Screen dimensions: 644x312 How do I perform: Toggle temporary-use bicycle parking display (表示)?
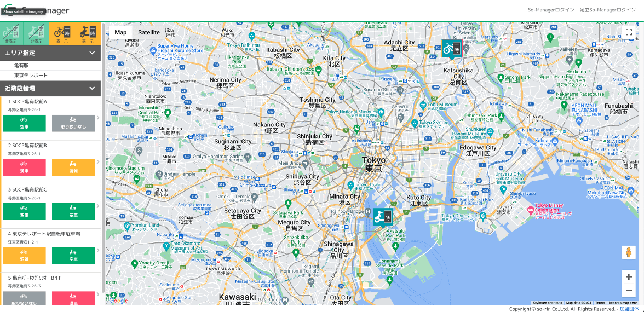click(61, 33)
